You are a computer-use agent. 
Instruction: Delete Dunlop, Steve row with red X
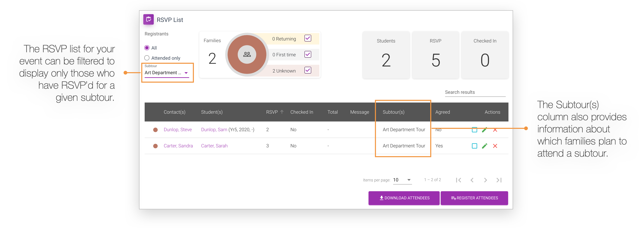click(495, 130)
